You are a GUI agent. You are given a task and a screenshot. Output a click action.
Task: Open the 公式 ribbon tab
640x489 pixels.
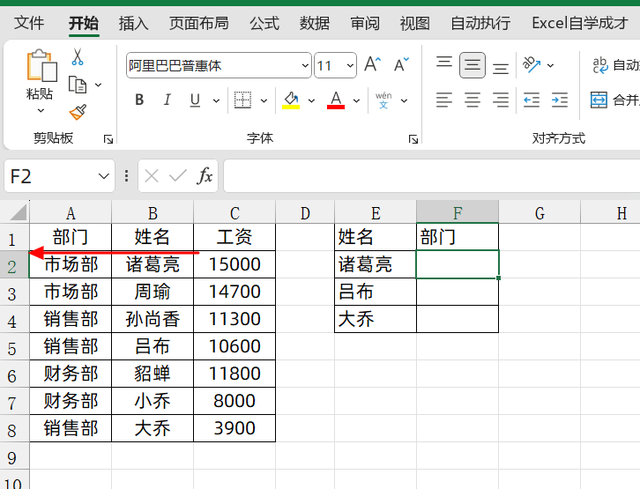(x=264, y=22)
